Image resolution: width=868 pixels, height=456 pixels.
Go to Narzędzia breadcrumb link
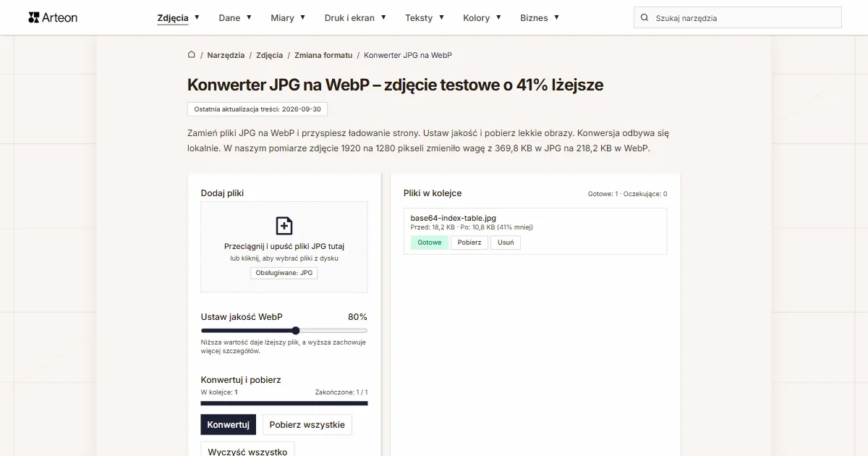pyautogui.click(x=226, y=55)
